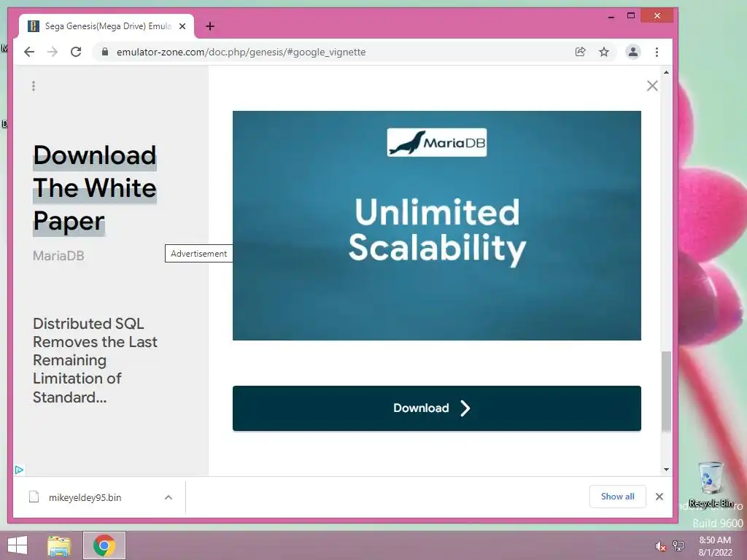Click the ad Download button
Viewport: 747px width, 560px height.
click(x=437, y=408)
